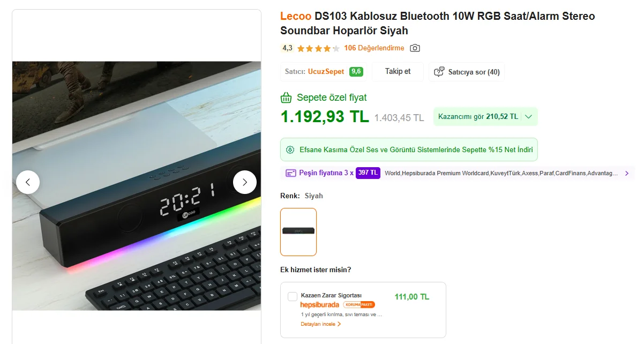Click the Efsane Kasıma campaign banner
This screenshot has width=644, height=344.
tap(409, 149)
